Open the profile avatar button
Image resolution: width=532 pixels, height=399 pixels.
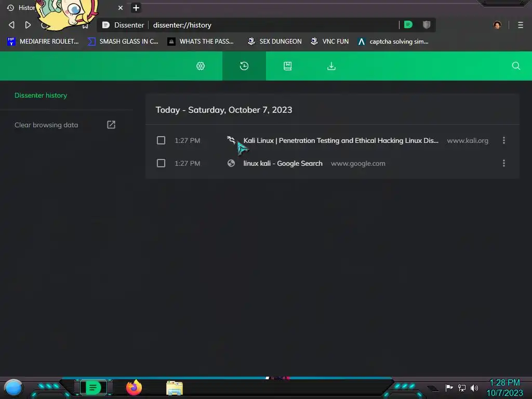coord(497,25)
